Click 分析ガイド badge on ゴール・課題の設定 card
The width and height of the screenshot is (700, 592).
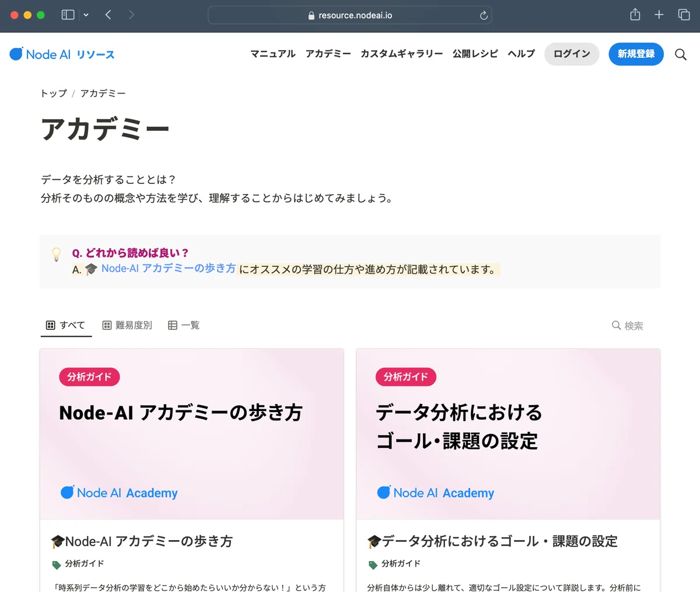point(406,377)
